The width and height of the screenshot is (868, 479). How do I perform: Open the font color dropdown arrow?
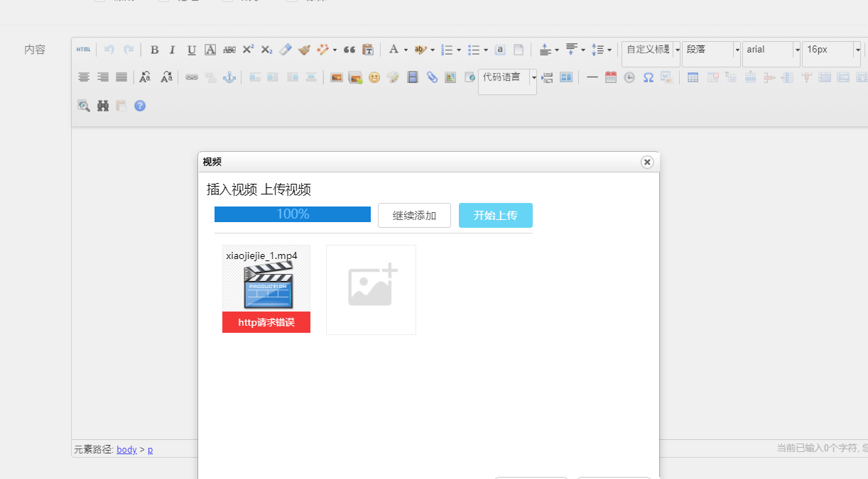pos(406,50)
